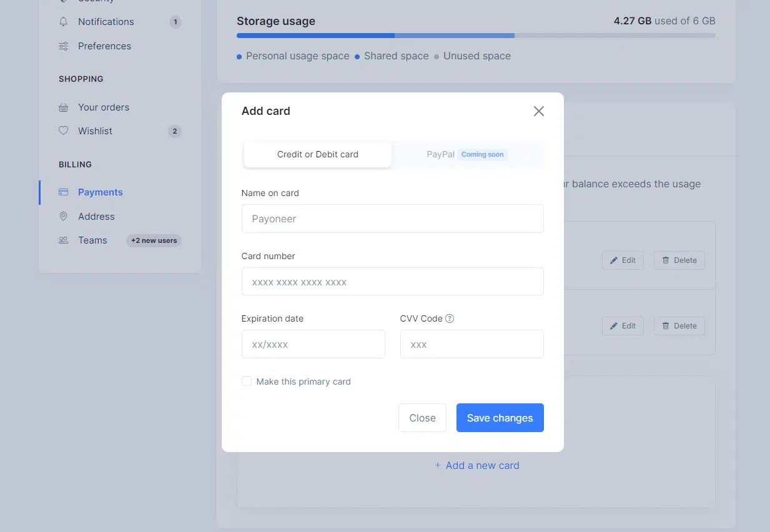The image size is (770, 532).
Task: Click the Your orders basket icon
Action: click(x=63, y=107)
